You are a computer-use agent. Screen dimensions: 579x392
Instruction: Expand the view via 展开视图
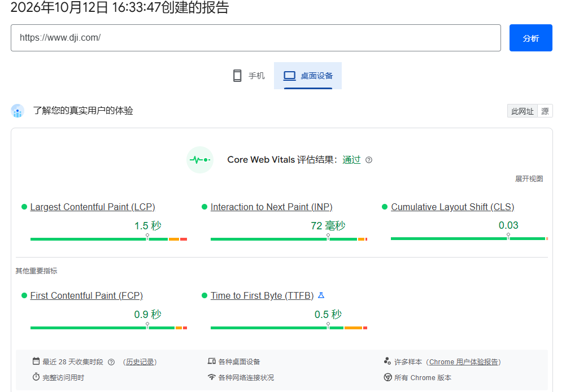pos(529,178)
